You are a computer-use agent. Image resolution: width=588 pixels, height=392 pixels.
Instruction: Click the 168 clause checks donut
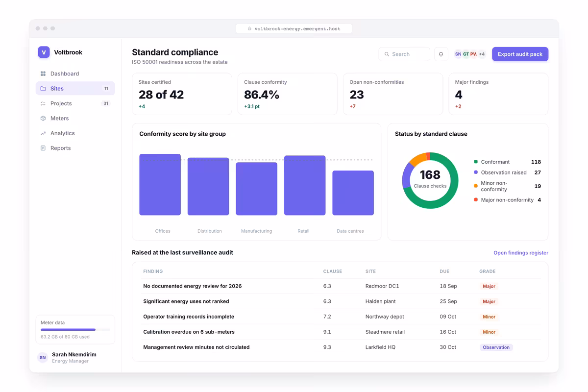(x=430, y=180)
